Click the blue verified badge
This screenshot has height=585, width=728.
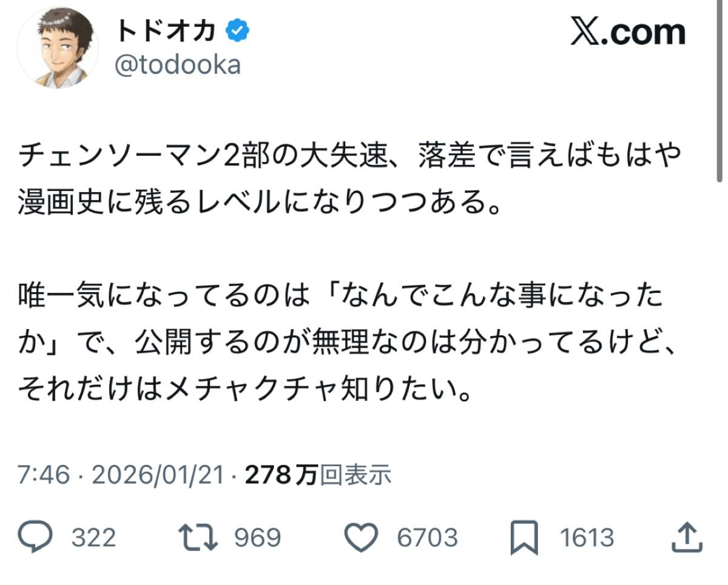click(x=237, y=30)
